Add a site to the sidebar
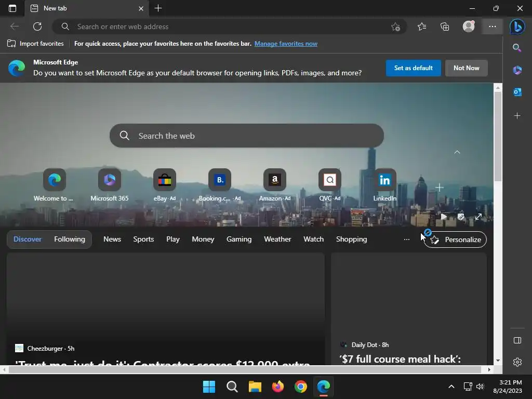This screenshot has height=399, width=532. [517, 116]
